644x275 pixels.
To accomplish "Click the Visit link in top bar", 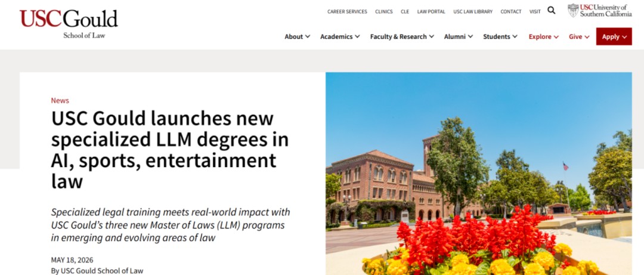I will pos(535,11).
